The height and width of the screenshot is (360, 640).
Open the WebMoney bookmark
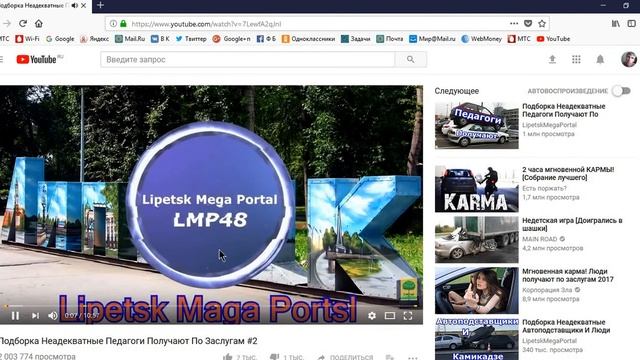481,39
